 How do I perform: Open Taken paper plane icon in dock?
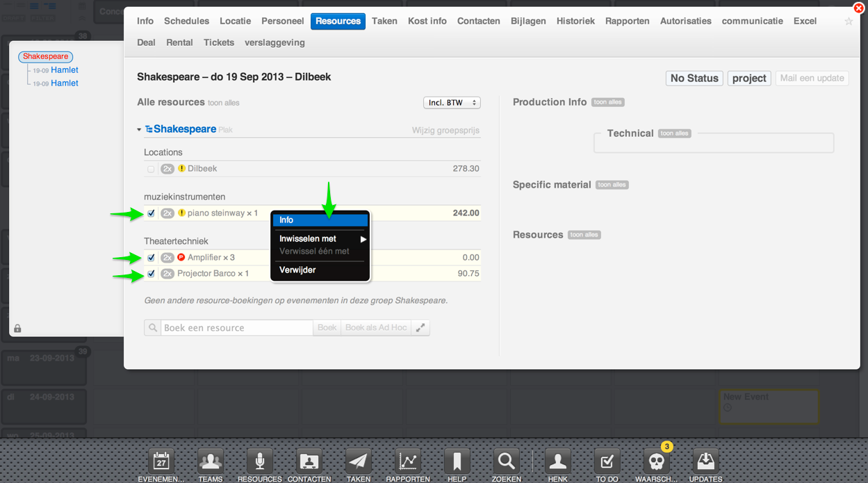(358, 461)
